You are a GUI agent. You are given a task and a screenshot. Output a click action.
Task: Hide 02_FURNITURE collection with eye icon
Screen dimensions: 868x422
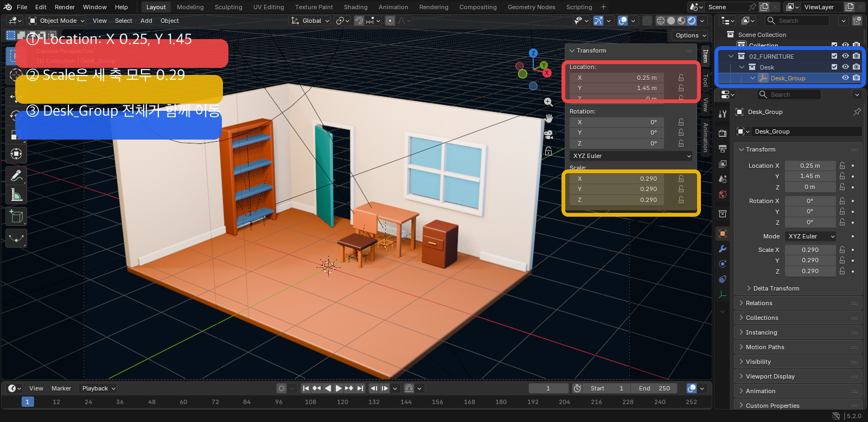coord(845,56)
